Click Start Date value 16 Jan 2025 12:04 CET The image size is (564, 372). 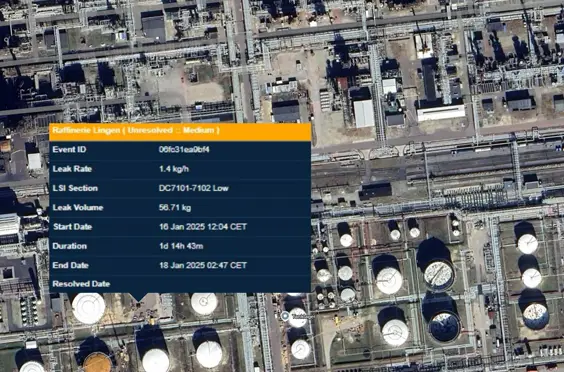[x=203, y=227]
